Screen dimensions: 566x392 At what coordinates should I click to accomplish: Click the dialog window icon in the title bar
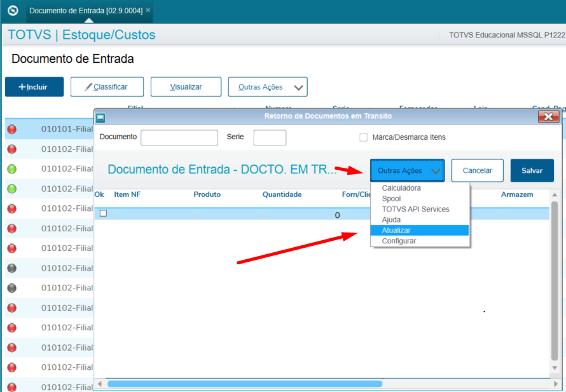coord(100,117)
